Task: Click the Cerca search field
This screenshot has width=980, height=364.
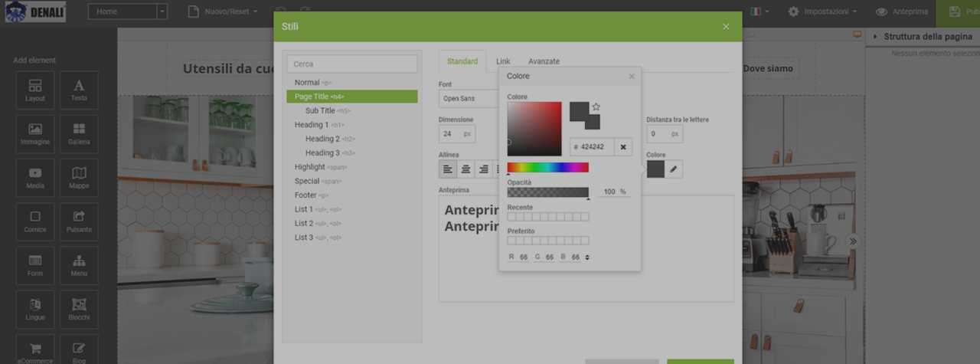Action: tap(352, 64)
